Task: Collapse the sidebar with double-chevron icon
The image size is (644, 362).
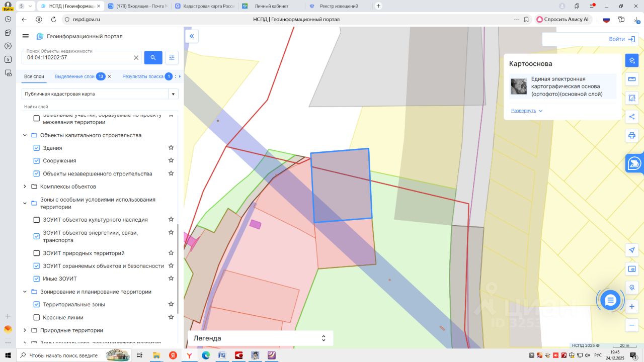Action: (192, 36)
